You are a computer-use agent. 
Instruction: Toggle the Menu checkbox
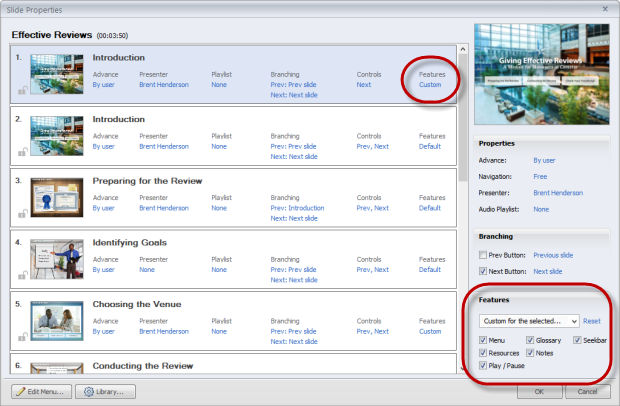(x=484, y=340)
